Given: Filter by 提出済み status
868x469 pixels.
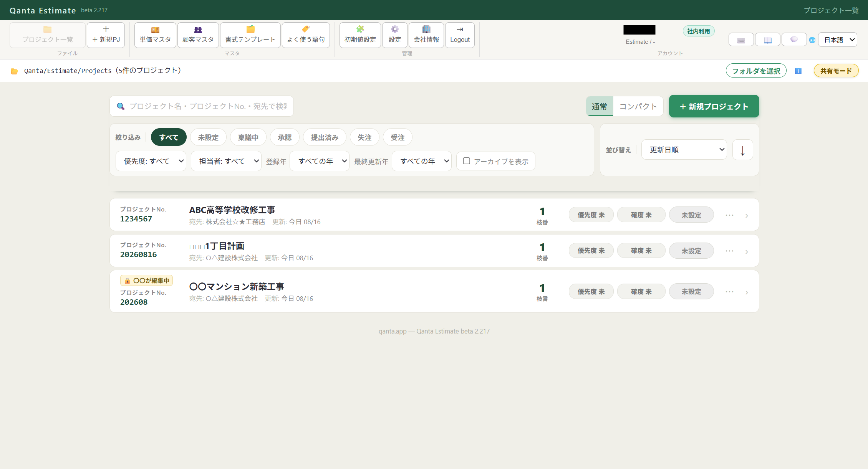Looking at the screenshot, I should pos(325,137).
